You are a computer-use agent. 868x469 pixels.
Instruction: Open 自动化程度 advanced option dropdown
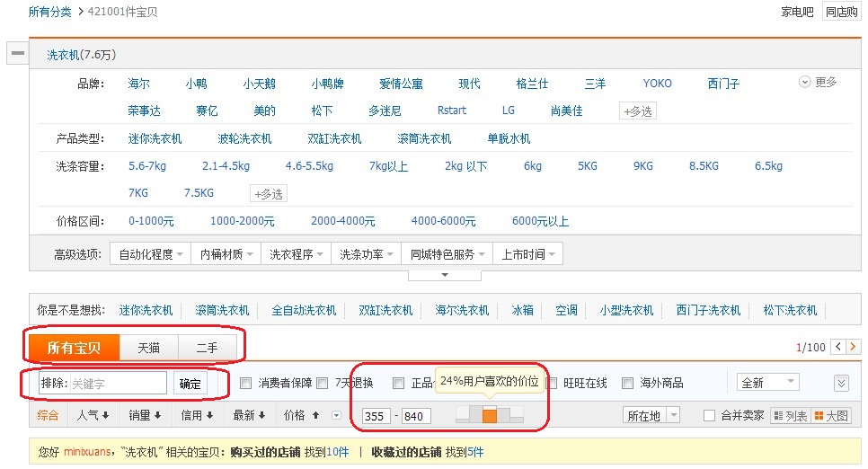(x=151, y=254)
